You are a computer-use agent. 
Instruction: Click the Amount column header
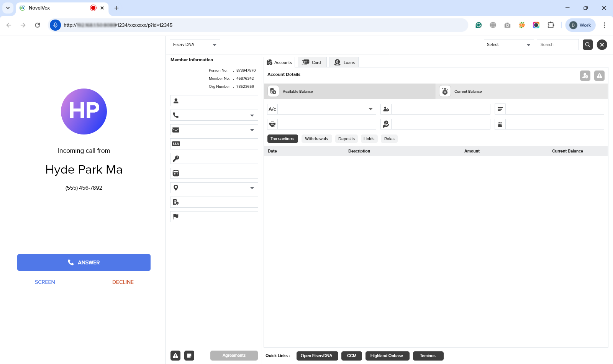tap(472, 151)
